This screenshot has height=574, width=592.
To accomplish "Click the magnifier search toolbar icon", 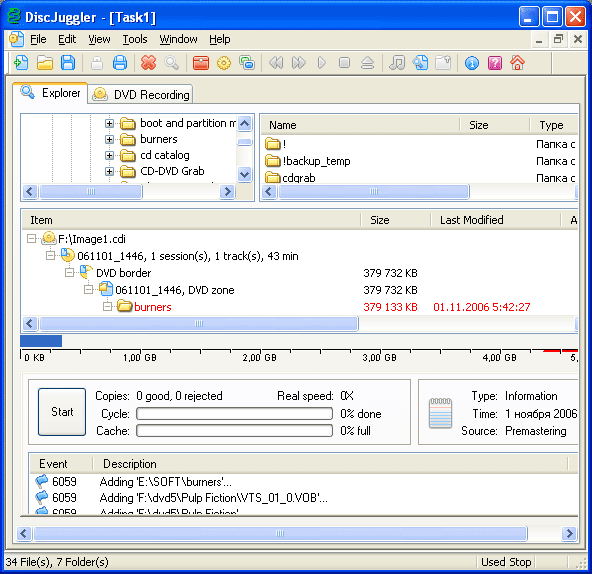I will pyautogui.click(x=172, y=63).
